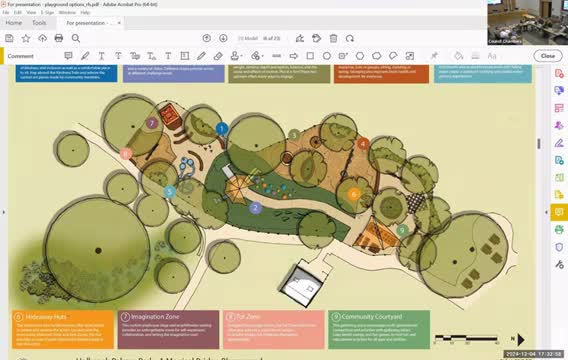The width and height of the screenshot is (568, 360).
Task: Open Find text with the magnifier icon
Action: coord(75,38)
